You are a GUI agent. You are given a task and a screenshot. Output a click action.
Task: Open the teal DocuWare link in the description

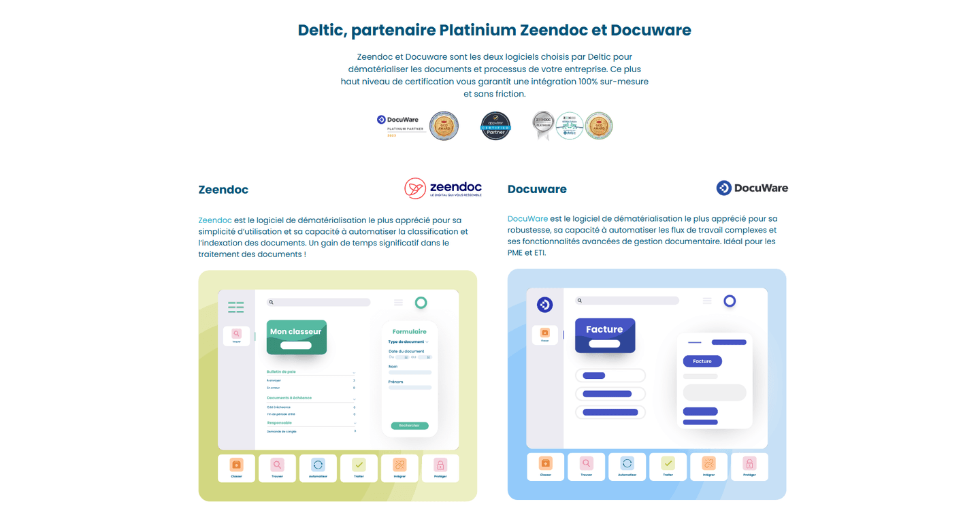[527, 219]
